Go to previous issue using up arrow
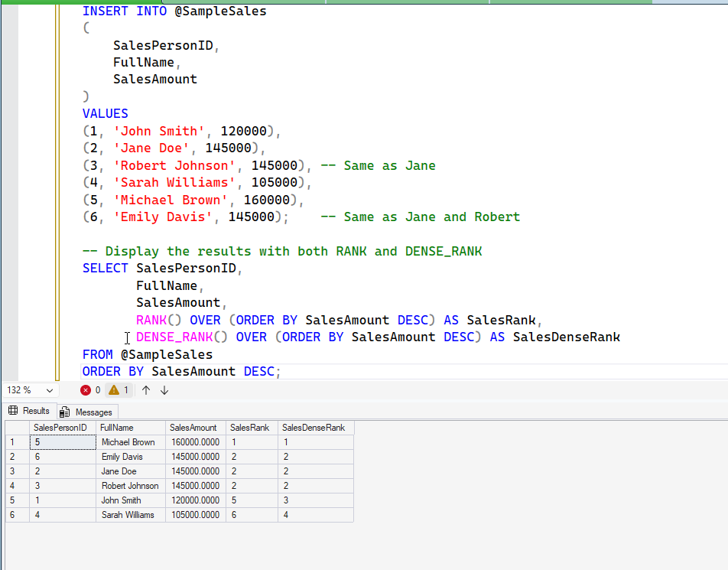 pos(146,390)
